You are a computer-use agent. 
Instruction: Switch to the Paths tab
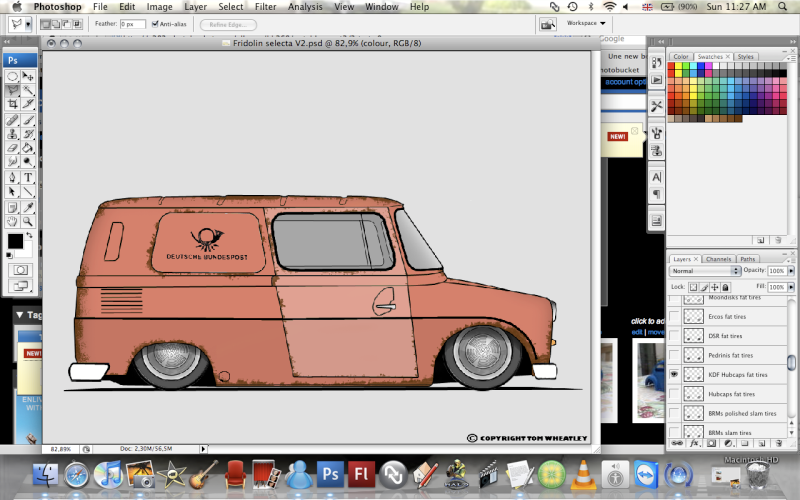747,259
